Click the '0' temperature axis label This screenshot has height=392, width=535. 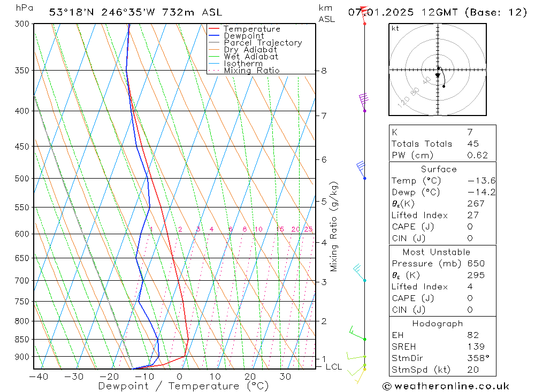pyautogui.click(x=179, y=376)
